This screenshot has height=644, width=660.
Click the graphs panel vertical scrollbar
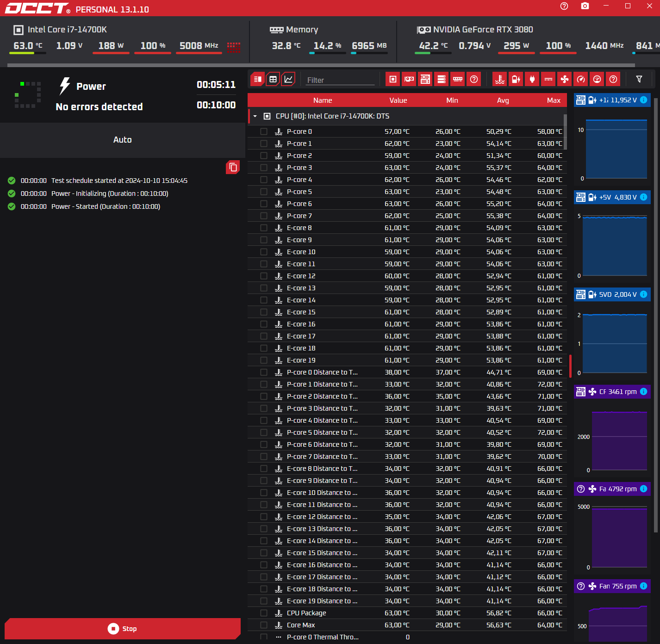pyautogui.click(x=655, y=315)
